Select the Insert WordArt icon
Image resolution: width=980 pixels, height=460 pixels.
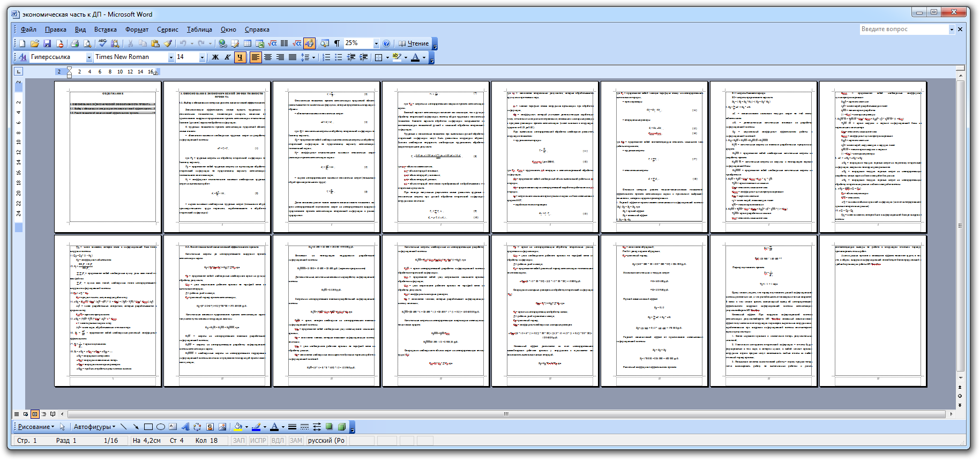(185, 427)
